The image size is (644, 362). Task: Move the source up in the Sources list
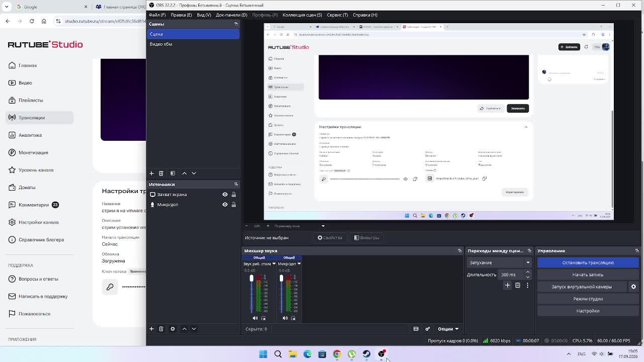click(184, 329)
